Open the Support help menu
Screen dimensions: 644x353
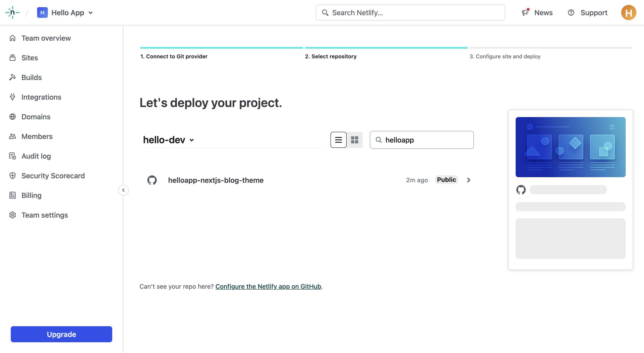click(587, 13)
